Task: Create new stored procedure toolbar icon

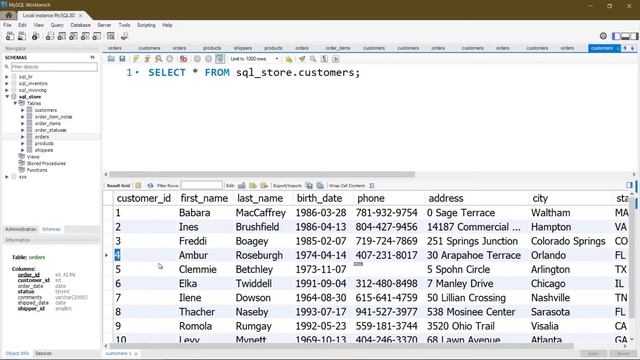Action: pos(85,36)
